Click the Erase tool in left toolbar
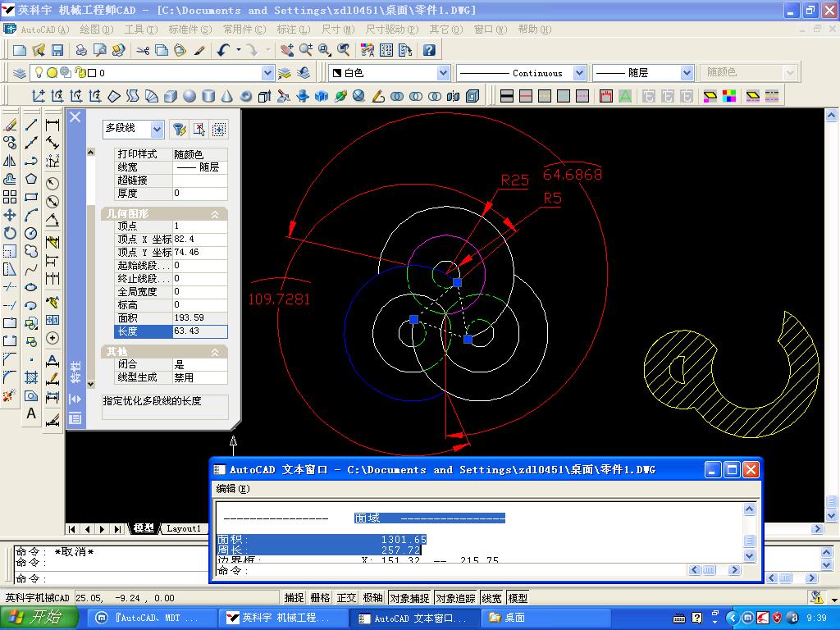Screen dimensions: 840x630 point(10,126)
